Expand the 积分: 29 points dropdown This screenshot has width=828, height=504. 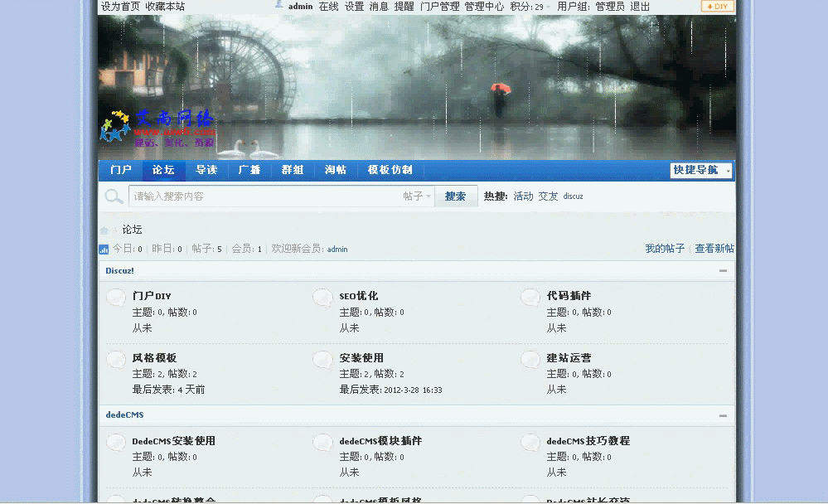pos(530,7)
